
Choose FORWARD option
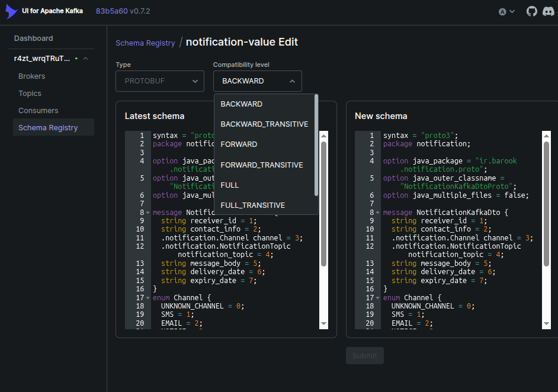(x=264, y=144)
